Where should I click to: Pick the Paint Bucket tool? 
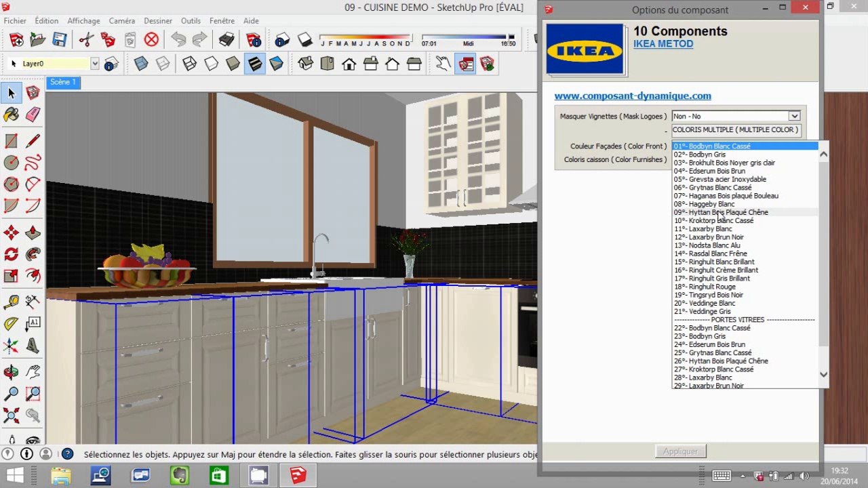pyautogui.click(x=12, y=115)
